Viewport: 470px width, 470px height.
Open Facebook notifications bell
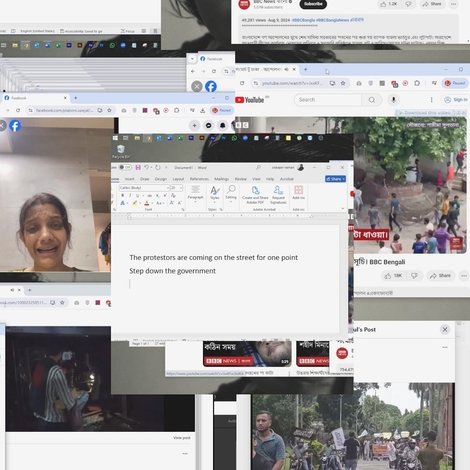pos(222,125)
